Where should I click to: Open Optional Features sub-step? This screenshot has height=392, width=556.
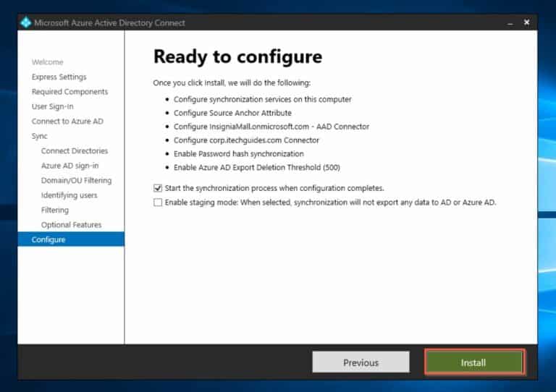[71, 225]
